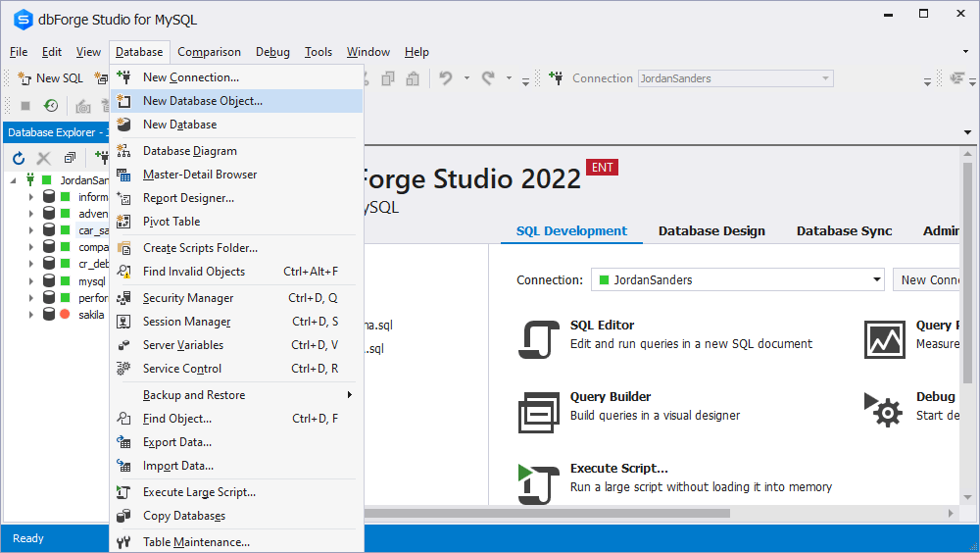
Task: Open the File menu
Action: click(19, 52)
